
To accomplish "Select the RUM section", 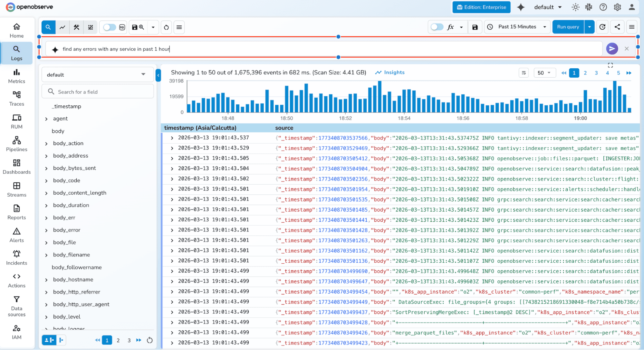I will [16, 121].
